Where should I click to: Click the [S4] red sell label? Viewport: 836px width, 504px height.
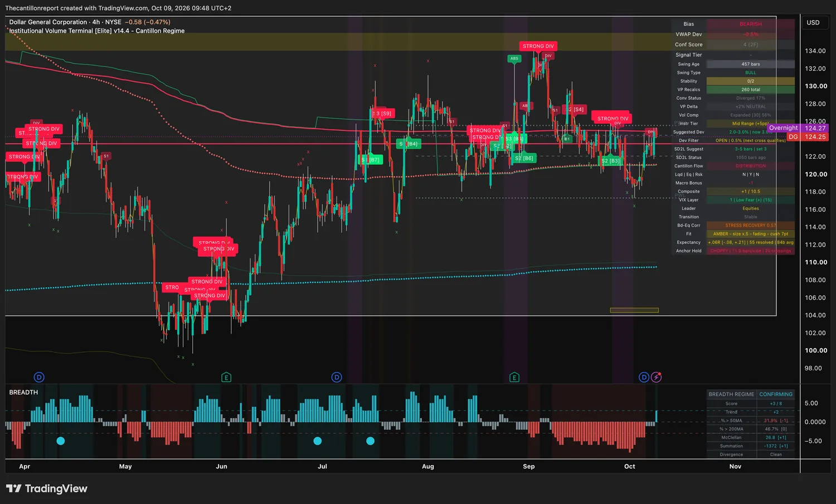point(575,110)
